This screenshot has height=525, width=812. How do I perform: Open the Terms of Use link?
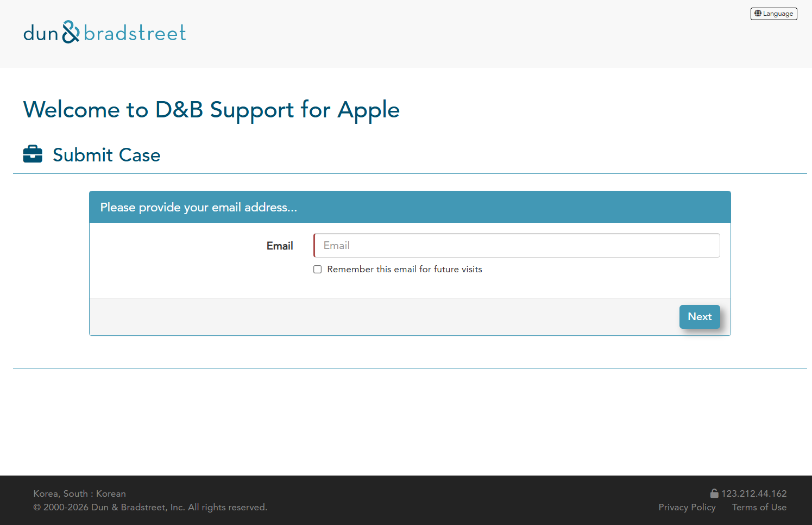tap(759, 507)
